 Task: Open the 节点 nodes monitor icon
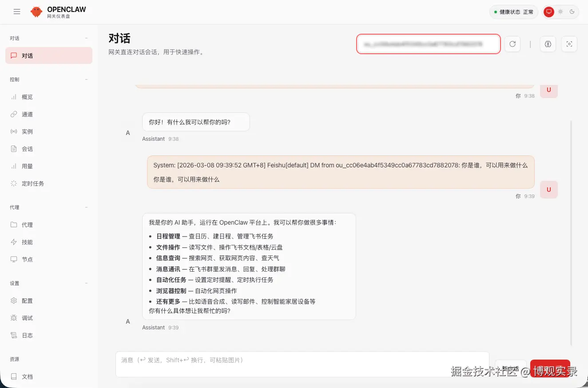click(14, 259)
